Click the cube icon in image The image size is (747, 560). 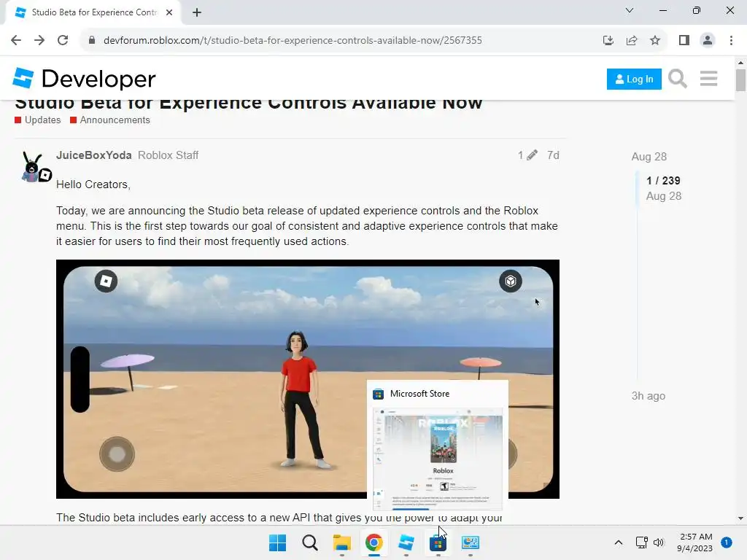point(510,281)
